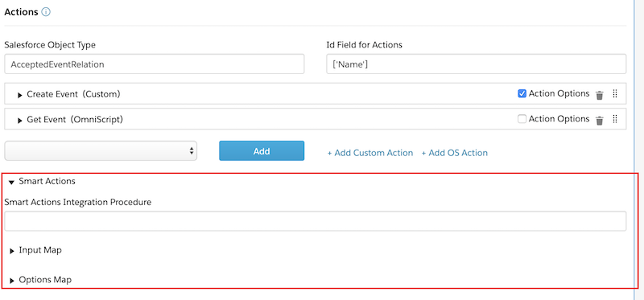
Task: Focus the Id Field for Actions input
Action: [x=477, y=64]
